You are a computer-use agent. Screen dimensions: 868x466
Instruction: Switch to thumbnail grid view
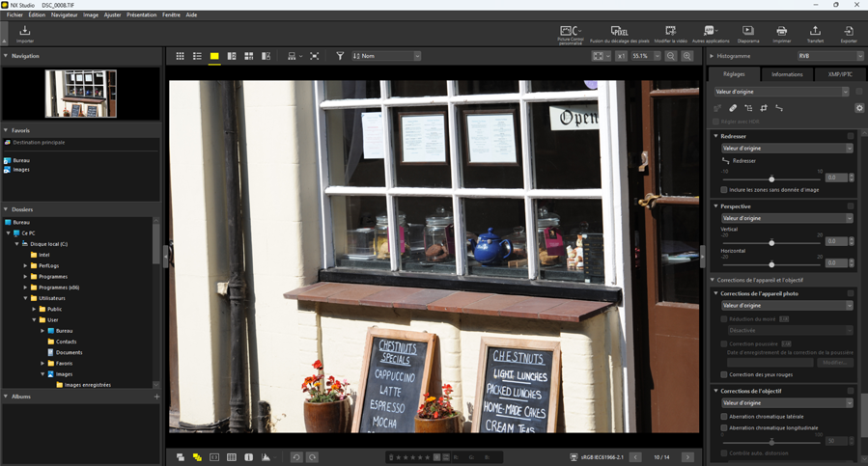pos(180,56)
